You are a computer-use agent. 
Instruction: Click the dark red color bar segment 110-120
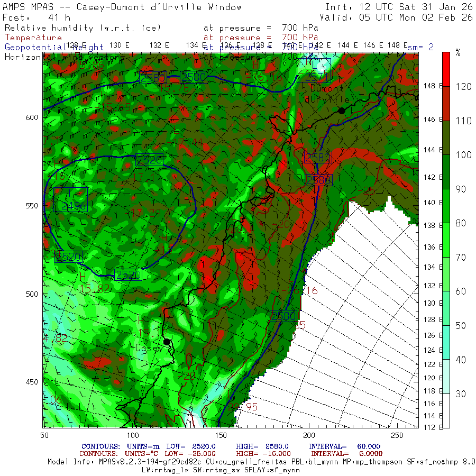(x=446, y=104)
